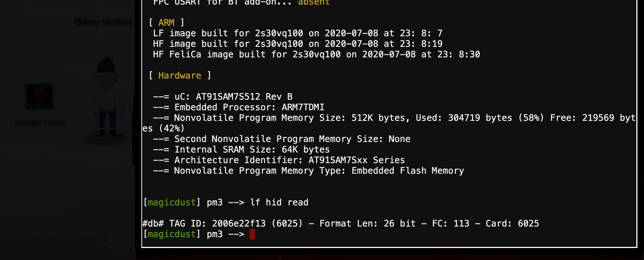Click the Kringle Kiosk Raspberry Pi terminal icon
The height and width of the screenshot is (260, 644).
39,96
